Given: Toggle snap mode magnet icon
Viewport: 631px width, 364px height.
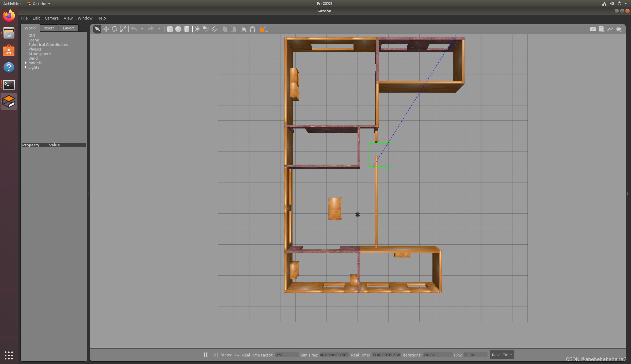Looking at the screenshot, I should [x=252, y=29].
